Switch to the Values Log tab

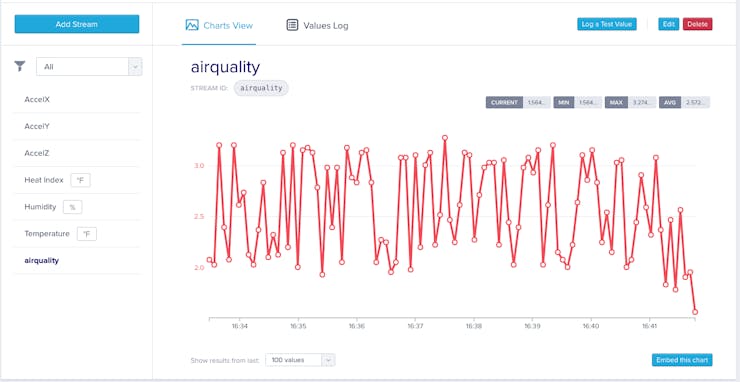click(x=317, y=25)
